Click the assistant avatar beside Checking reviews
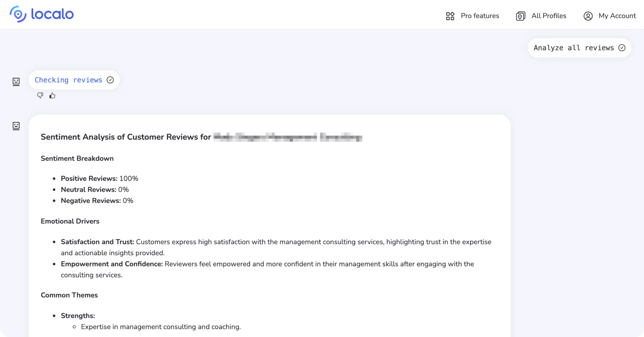The width and height of the screenshot is (644, 337). (x=16, y=82)
